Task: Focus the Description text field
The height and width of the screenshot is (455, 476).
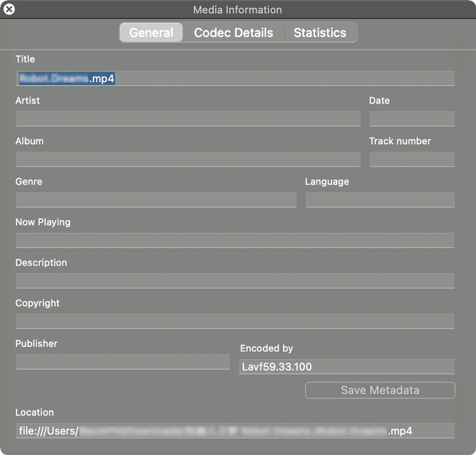Action: (x=235, y=281)
